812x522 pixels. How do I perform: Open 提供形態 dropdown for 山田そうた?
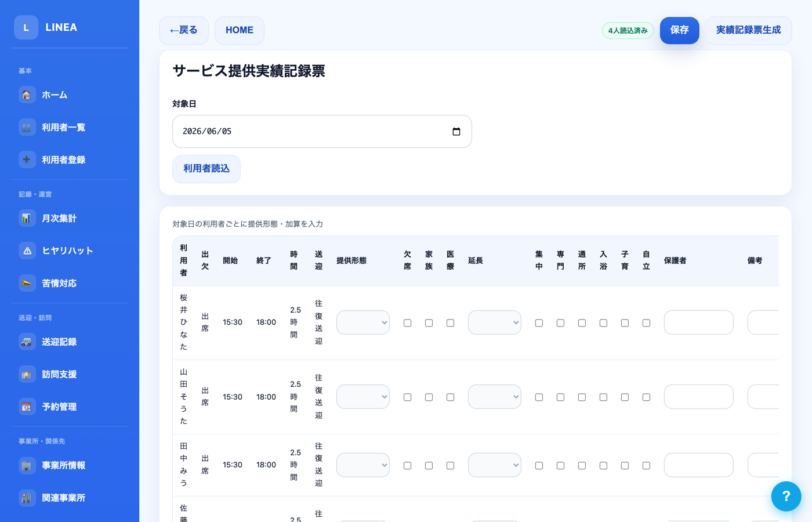(x=363, y=397)
